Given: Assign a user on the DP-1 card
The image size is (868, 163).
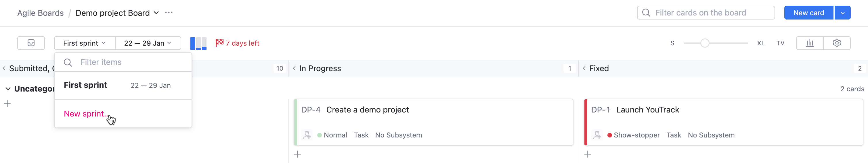Looking at the screenshot, I should 597,135.
